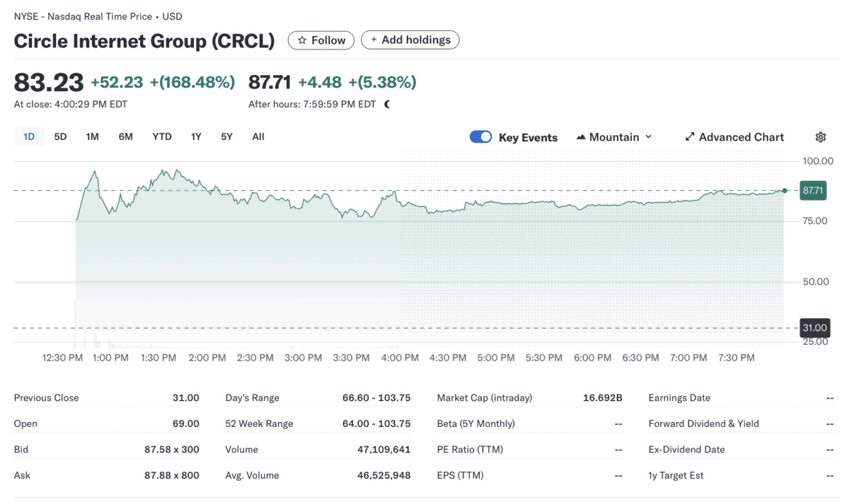849x504 pixels.
Task: Click the Ask value 87.88 x 800
Action: tap(172, 476)
